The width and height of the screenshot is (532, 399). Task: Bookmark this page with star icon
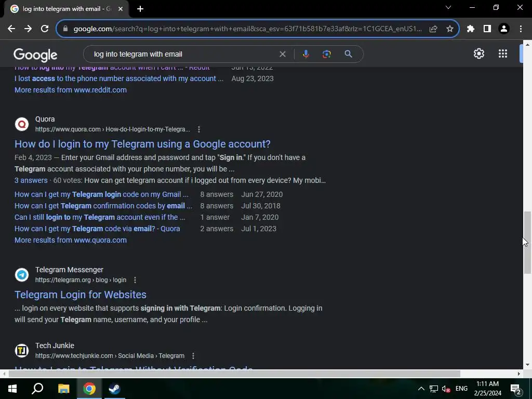pos(450,29)
